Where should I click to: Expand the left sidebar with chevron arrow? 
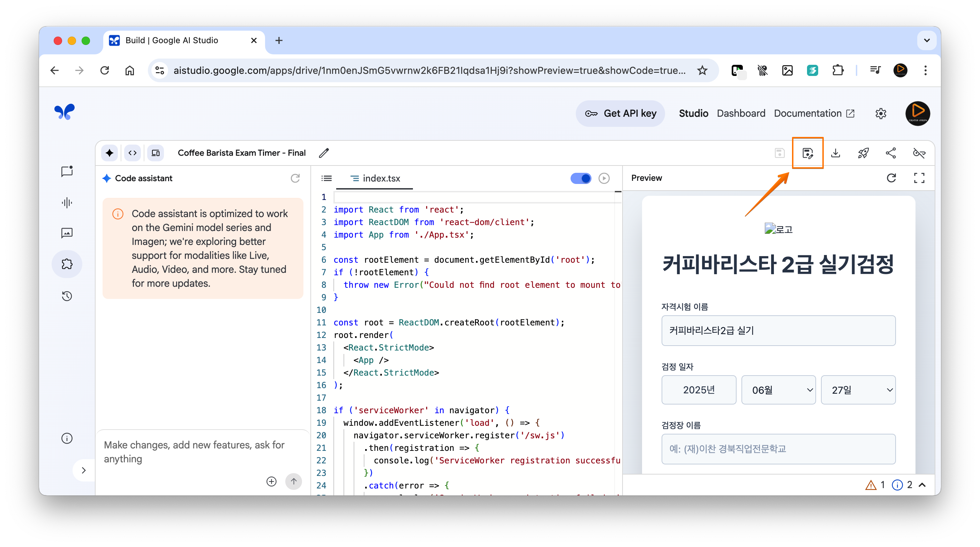[84, 471]
